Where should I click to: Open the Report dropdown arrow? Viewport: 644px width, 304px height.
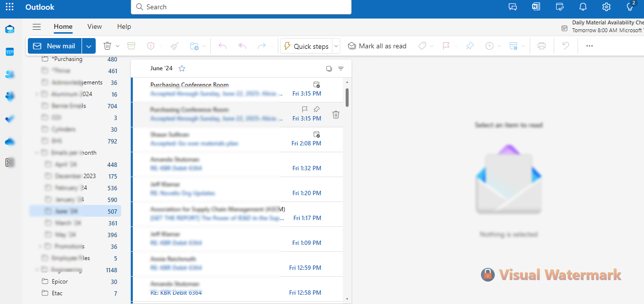(161, 46)
